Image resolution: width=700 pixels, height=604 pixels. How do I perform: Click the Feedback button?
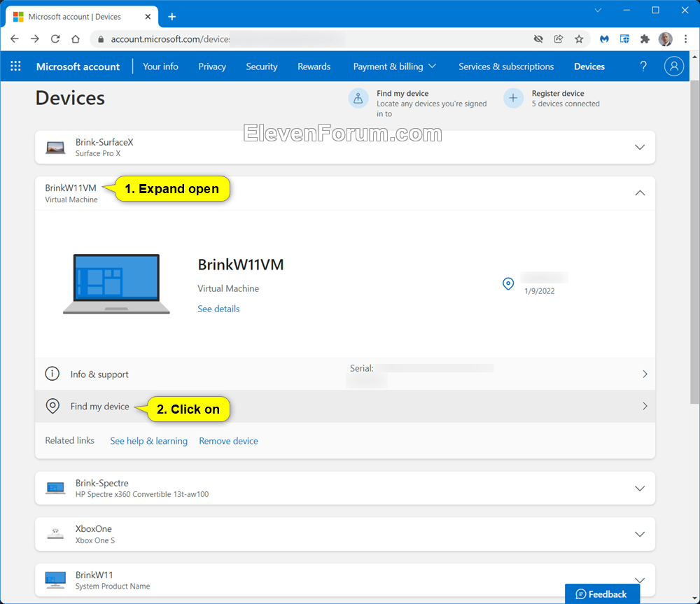click(x=602, y=594)
